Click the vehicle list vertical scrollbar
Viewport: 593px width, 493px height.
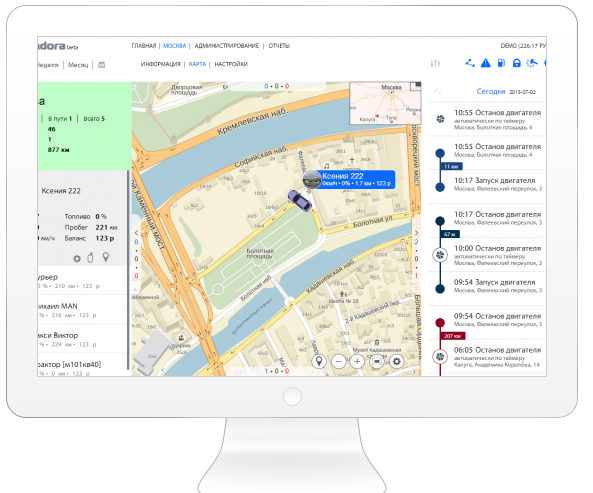point(128,270)
